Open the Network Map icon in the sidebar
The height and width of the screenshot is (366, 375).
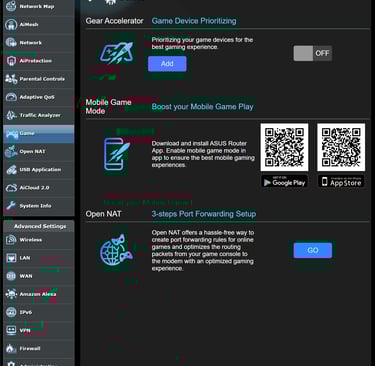(11, 6)
